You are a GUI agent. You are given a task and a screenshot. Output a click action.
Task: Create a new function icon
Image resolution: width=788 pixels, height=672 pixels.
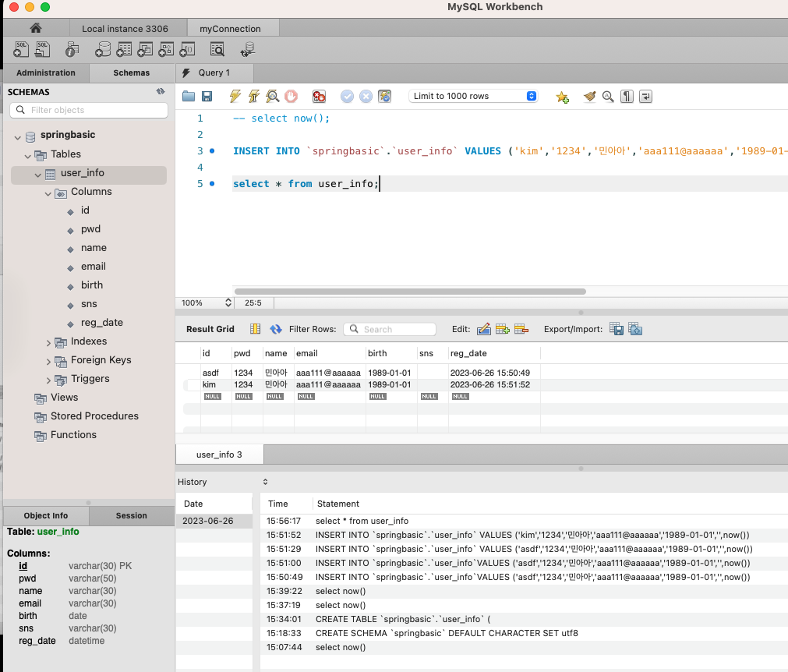click(187, 49)
